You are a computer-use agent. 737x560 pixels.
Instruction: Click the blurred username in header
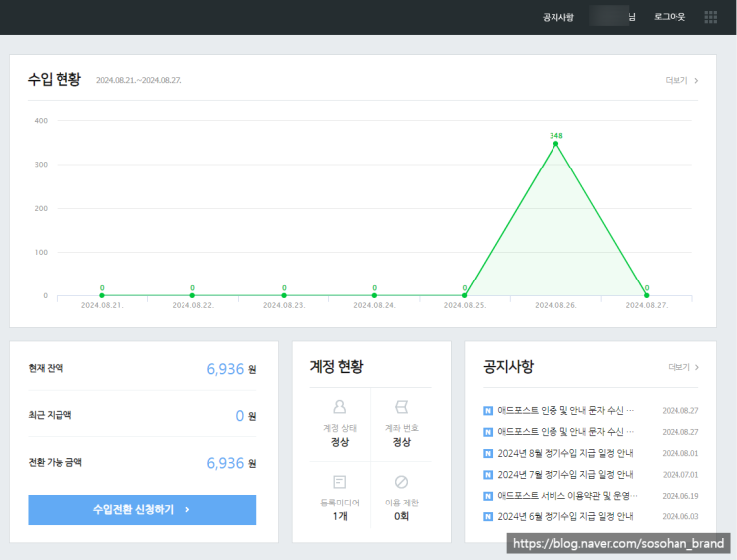click(609, 16)
